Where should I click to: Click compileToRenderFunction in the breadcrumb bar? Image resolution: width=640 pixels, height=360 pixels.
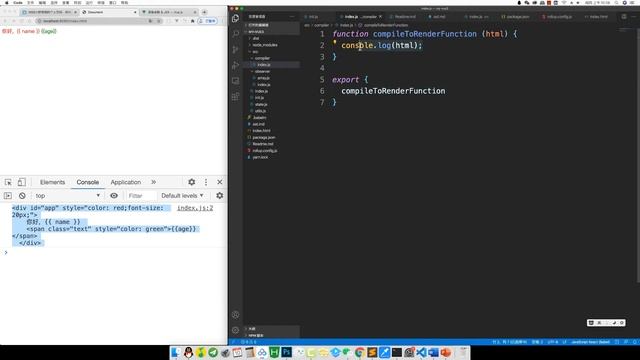tap(386, 25)
